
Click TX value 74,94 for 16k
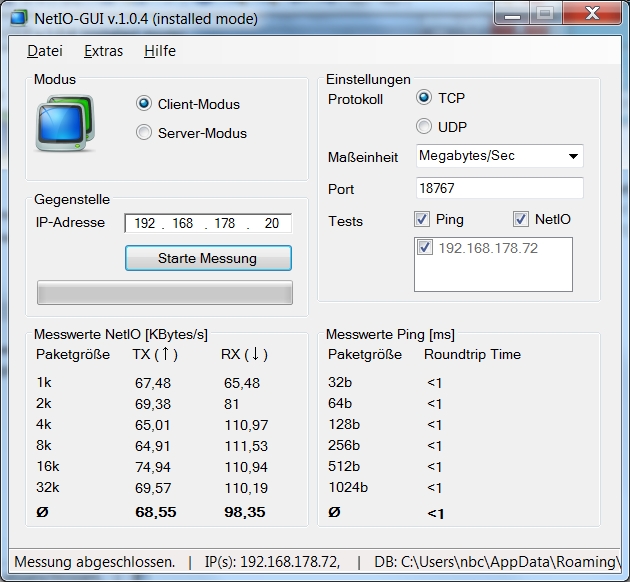point(153,467)
